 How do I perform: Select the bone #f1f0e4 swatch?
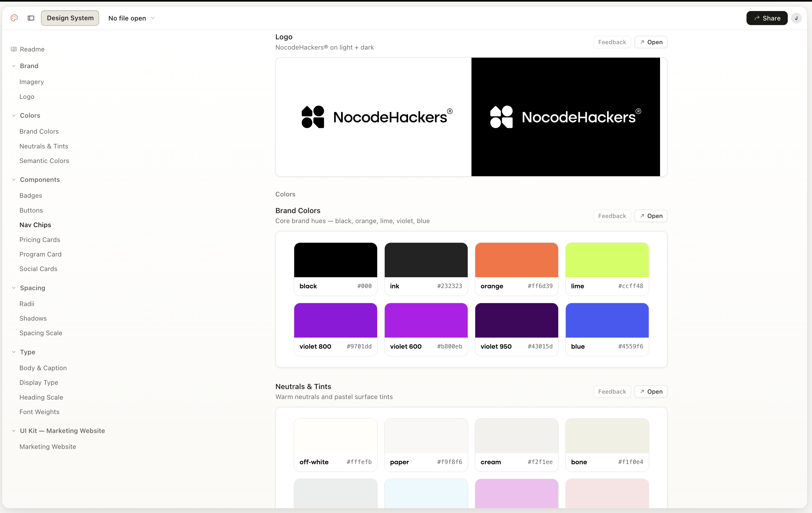point(607,445)
